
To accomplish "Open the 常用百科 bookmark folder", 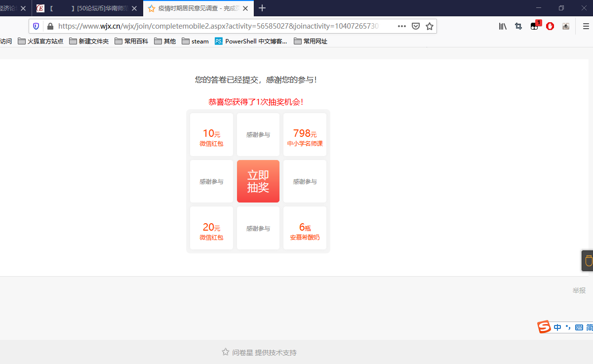I will click(x=131, y=41).
